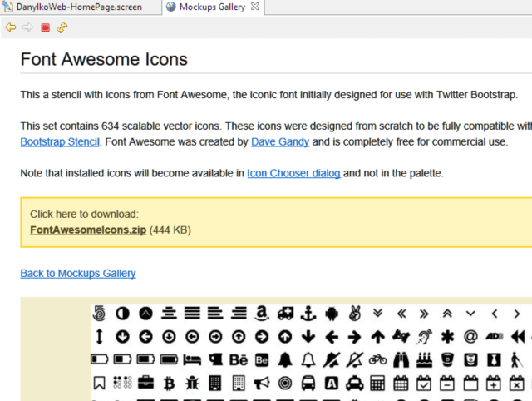Click the double chevron right icon
Image resolution: width=532 pixels, height=401 pixels.
pos(424,314)
